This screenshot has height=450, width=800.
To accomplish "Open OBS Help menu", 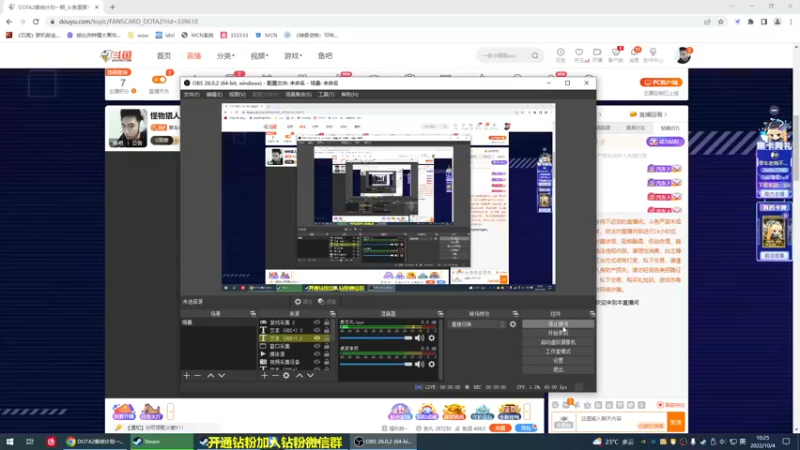I will pos(349,94).
